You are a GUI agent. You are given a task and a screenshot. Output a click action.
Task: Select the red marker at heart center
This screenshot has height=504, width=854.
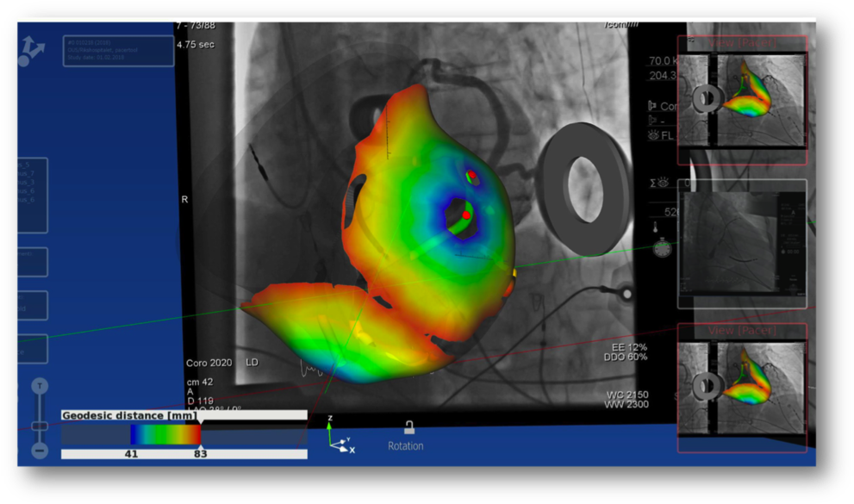pyautogui.click(x=466, y=214)
